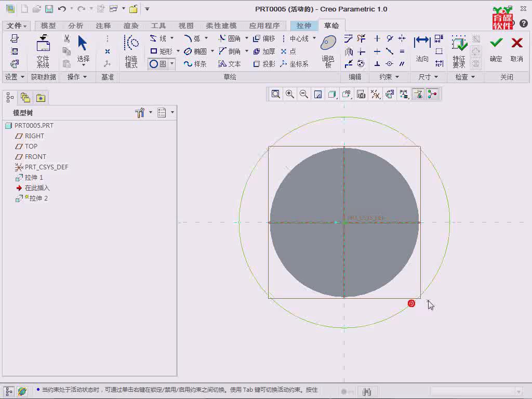Apply the vertical constraint icon
532x399 pixels.
377,38
